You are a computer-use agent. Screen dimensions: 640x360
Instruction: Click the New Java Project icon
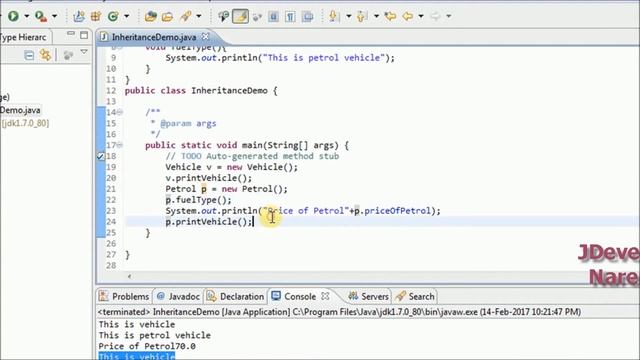(x=78, y=16)
